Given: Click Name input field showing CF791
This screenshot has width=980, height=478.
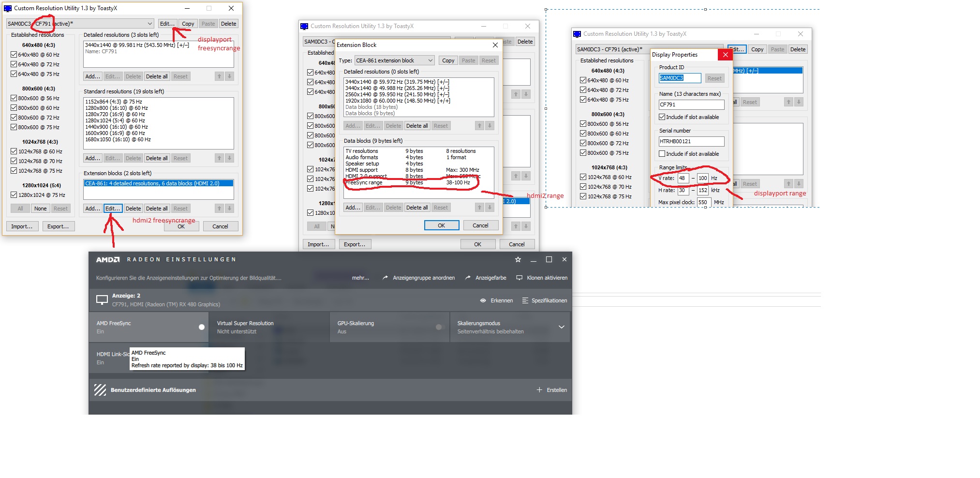Looking at the screenshot, I should [x=691, y=105].
